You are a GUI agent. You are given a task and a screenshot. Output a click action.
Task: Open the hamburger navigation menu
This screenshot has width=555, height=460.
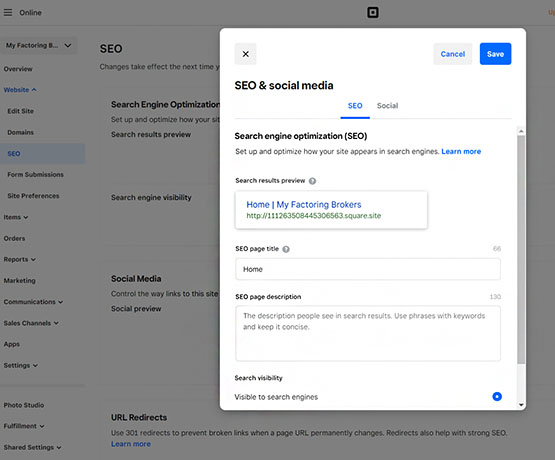8,13
